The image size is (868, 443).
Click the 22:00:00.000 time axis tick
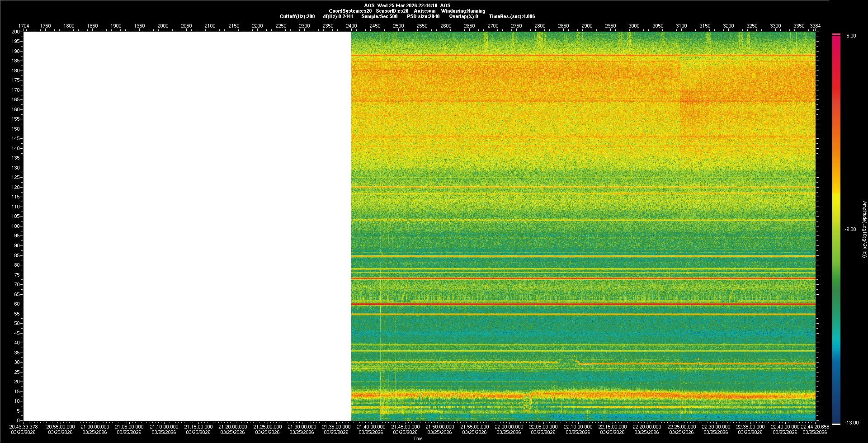coord(509,427)
